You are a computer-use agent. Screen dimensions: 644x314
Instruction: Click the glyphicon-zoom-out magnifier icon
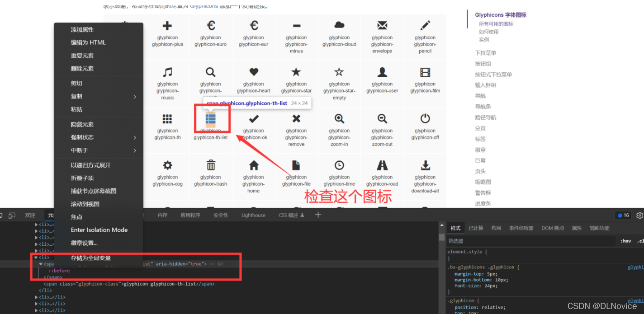(x=382, y=118)
